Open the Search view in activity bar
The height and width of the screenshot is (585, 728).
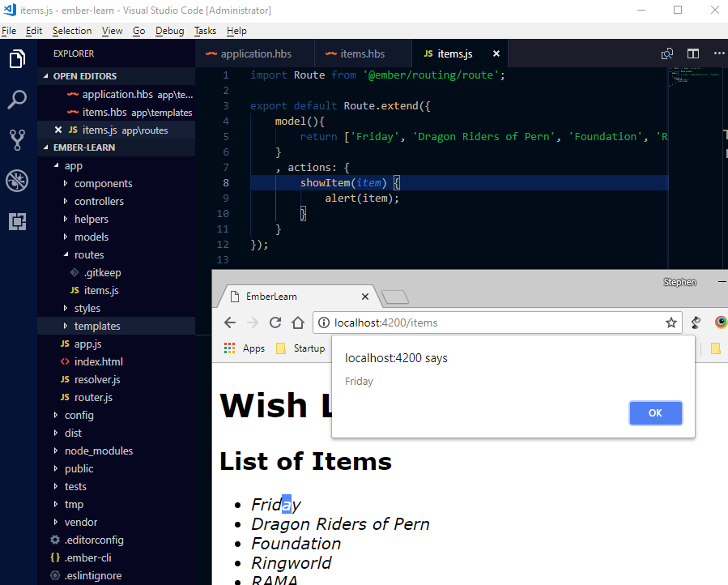pyautogui.click(x=17, y=100)
